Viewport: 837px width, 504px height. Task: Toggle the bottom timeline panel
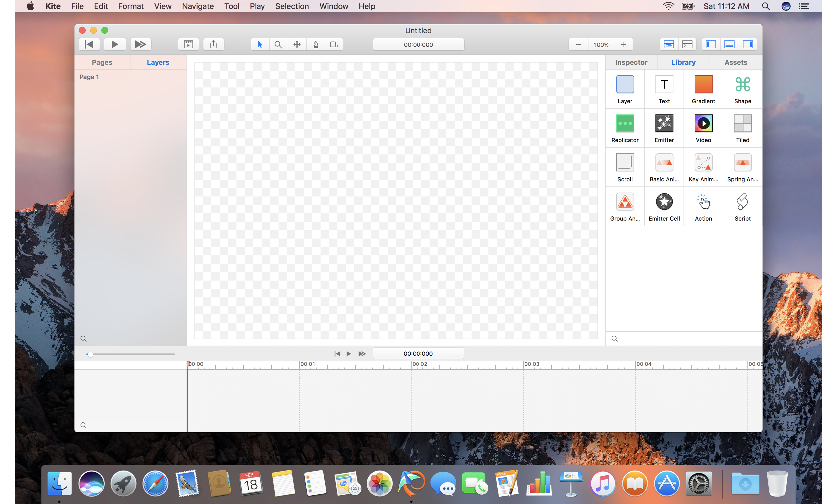(729, 44)
